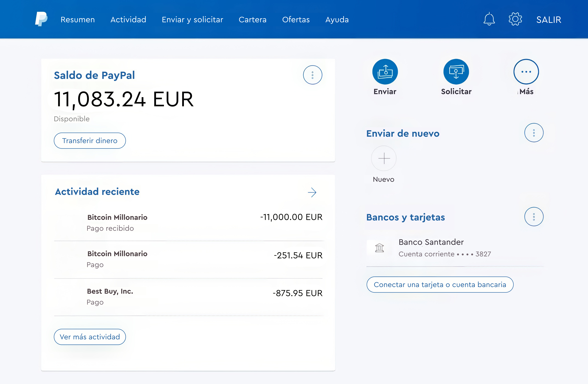
Task: Open the Bancos y tarjetas options menu
Action: 534,217
